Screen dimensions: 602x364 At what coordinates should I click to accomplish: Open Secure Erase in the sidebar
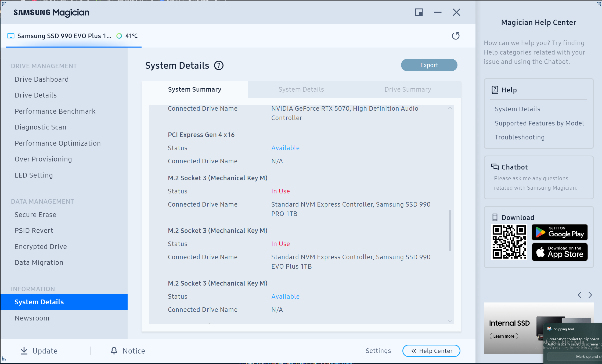tap(35, 215)
